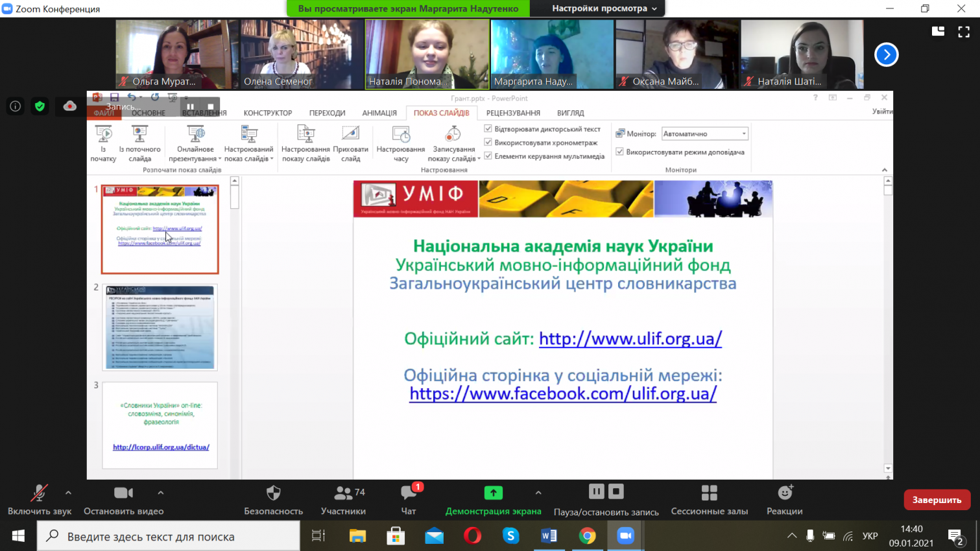Open КОНСТРУКТОР ribbon tab

(268, 113)
